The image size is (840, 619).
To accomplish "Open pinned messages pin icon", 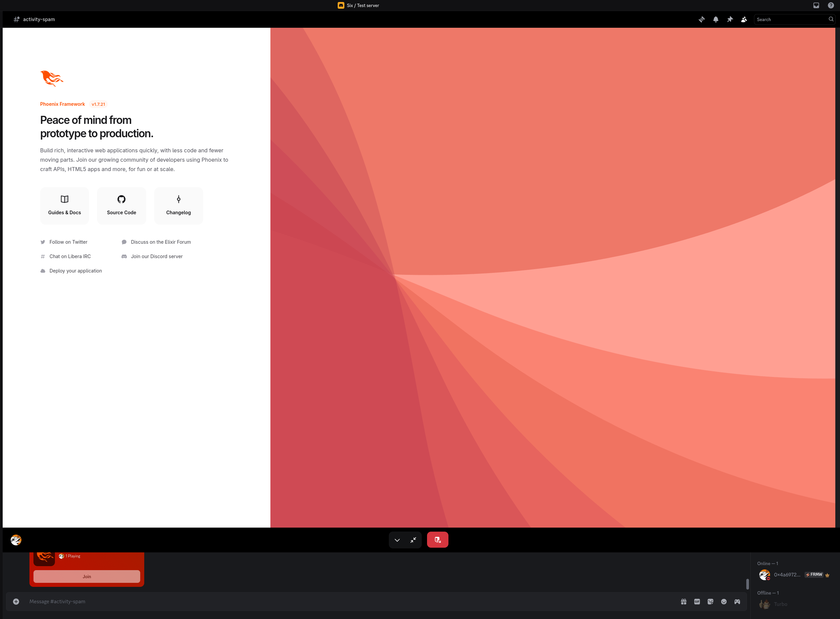I will click(x=730, y=19).
